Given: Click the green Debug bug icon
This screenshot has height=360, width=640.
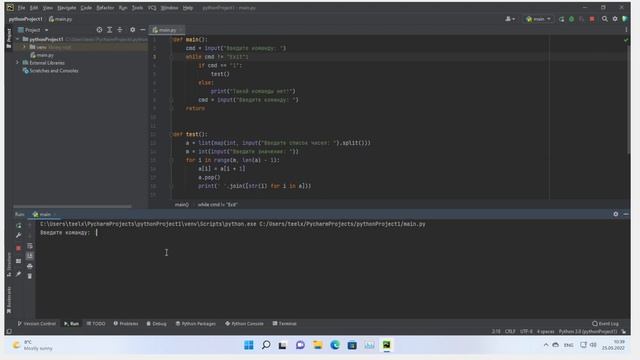Looking at the screenshot, I should click(x=571, y=19).
